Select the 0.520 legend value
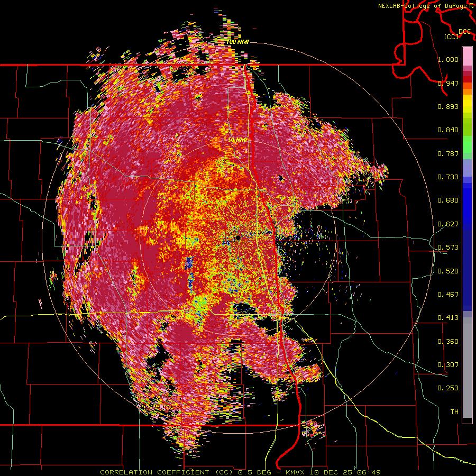This screenshot has width=476, height=476. tap(448, 271)
